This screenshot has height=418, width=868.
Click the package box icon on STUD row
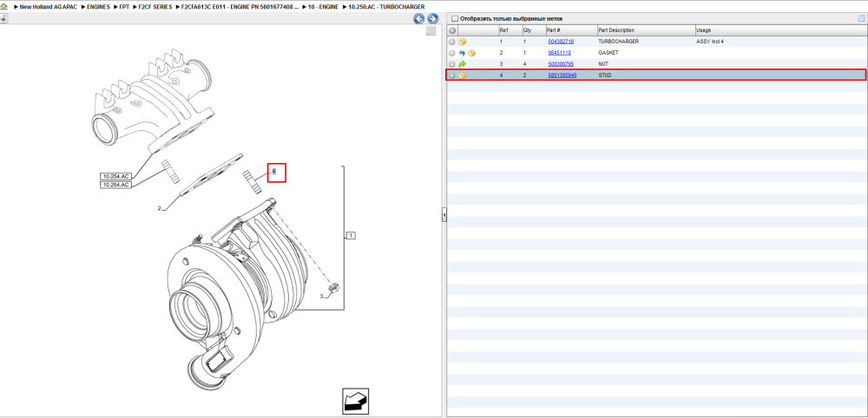463,75
